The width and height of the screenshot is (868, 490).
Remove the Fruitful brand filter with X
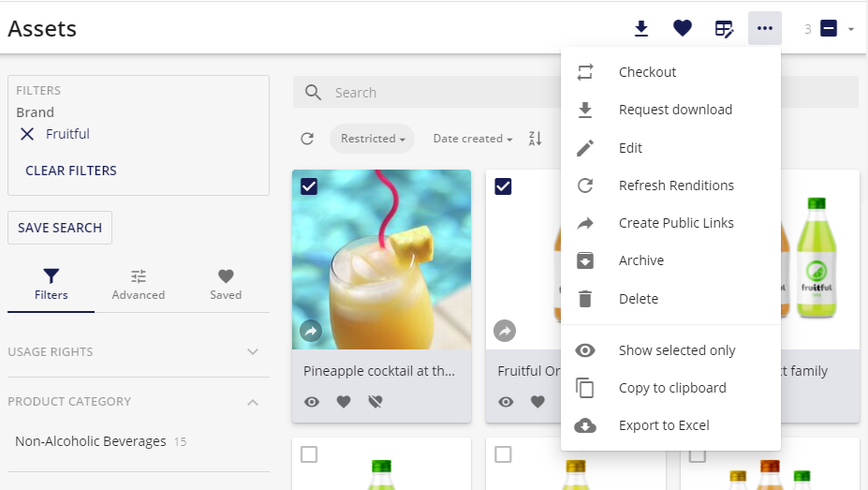coord(27,134)
